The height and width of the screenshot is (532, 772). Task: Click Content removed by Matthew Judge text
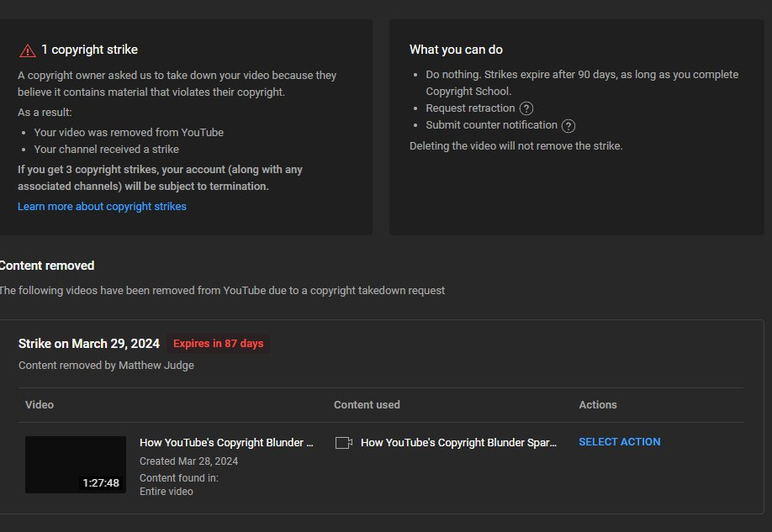[106, 366]
